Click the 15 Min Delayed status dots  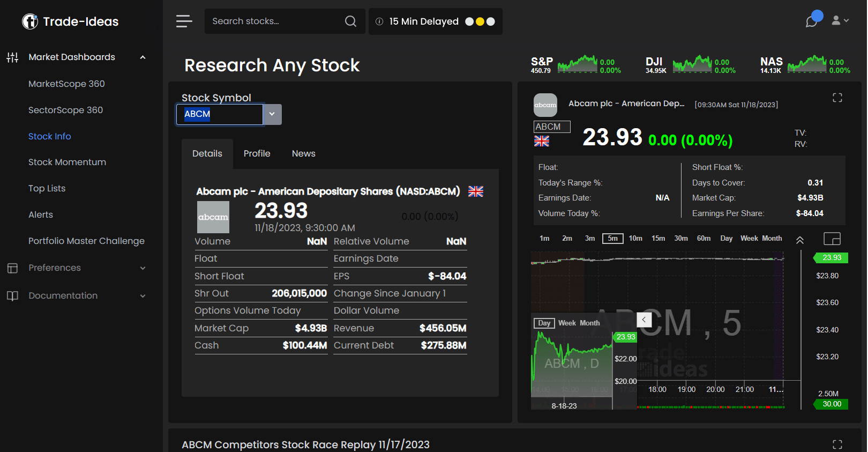point(480,21)
